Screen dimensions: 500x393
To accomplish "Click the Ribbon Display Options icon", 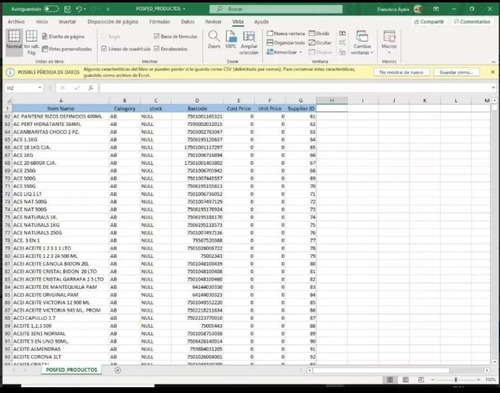I will pos(436,9).
